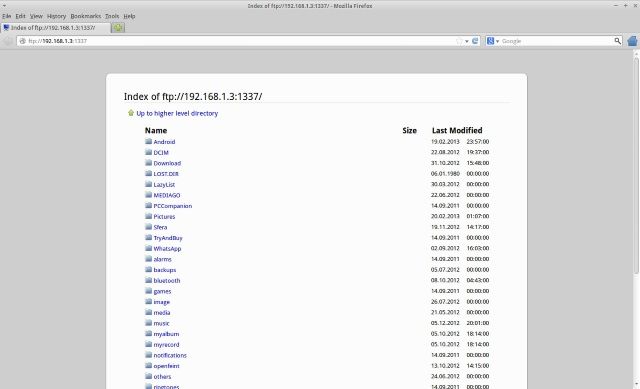Open the Tools menu

tap(112, 16)
